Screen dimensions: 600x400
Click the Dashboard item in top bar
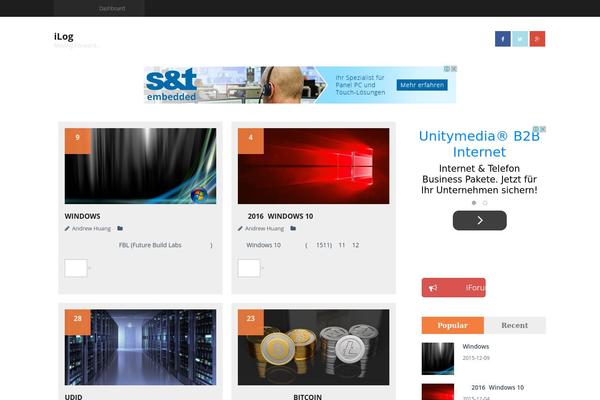pos(112,8)
